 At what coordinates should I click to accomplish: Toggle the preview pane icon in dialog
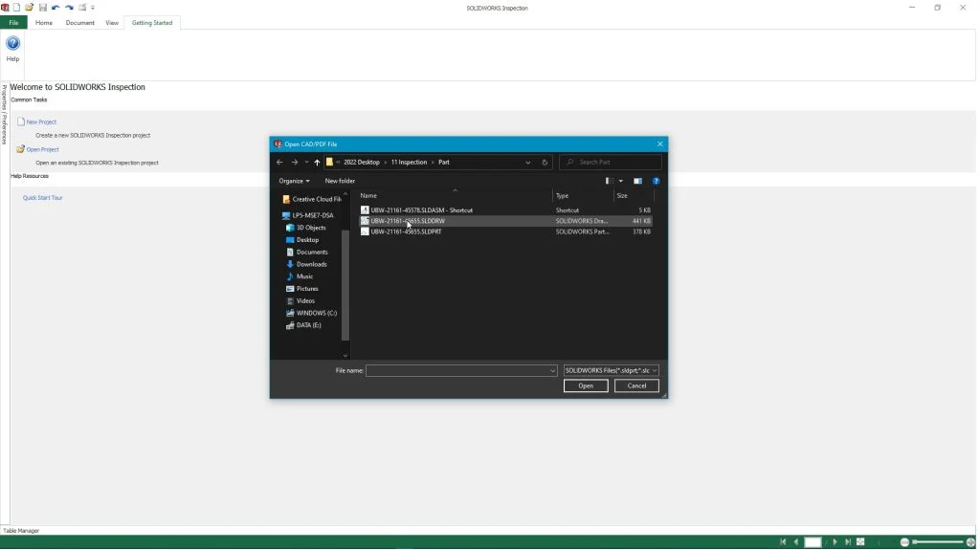tap(637, 181)
